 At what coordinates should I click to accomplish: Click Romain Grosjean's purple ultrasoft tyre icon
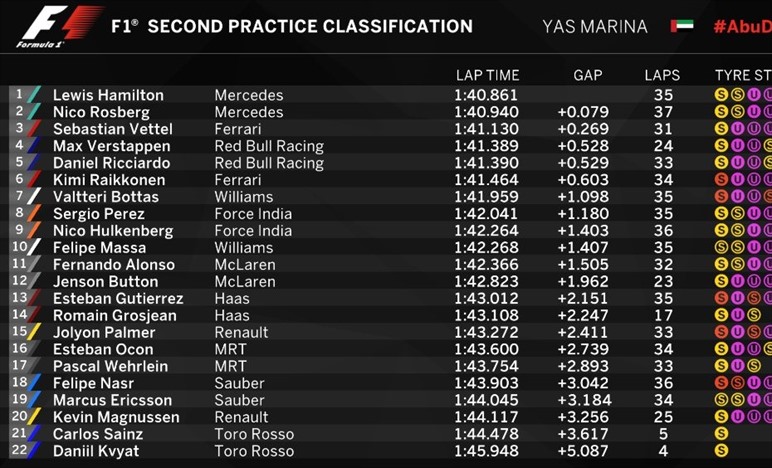click(x=738, y=315)
